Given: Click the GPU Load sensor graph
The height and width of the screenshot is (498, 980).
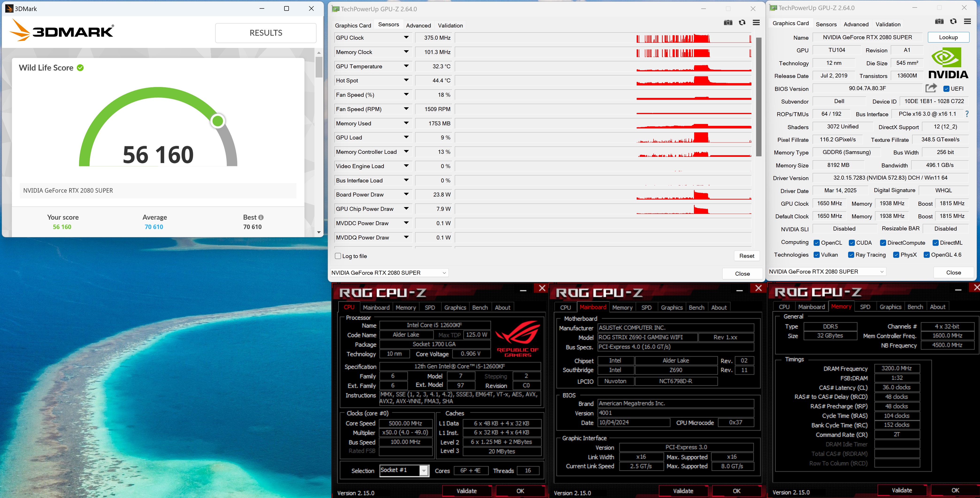Looking at the screenshot, I should pyautogui.click(x=603, y=137).
